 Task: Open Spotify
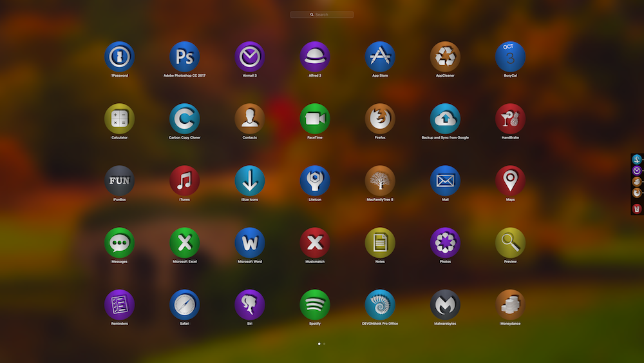click(x=315, y=305)
